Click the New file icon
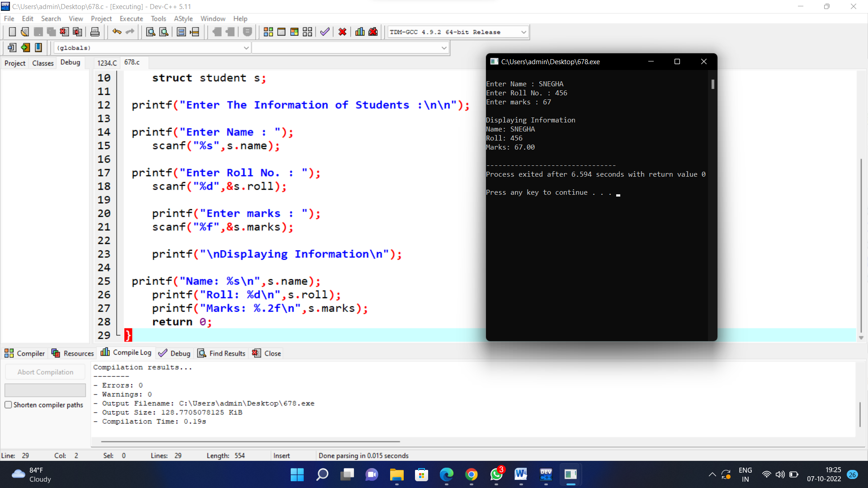This screenshot has width=868, height=488. [12, 32]
